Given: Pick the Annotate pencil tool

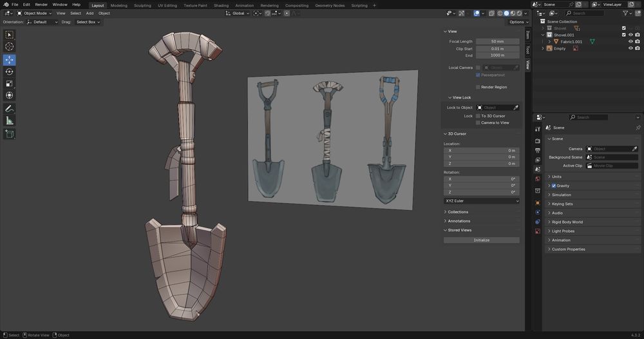Looking at the screenshot, I should (10, 108).
